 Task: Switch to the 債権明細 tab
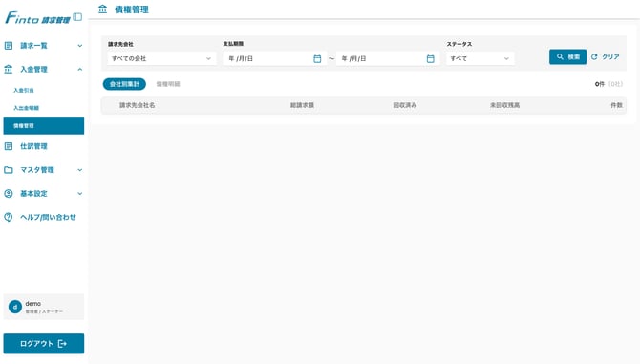(168, 84)
